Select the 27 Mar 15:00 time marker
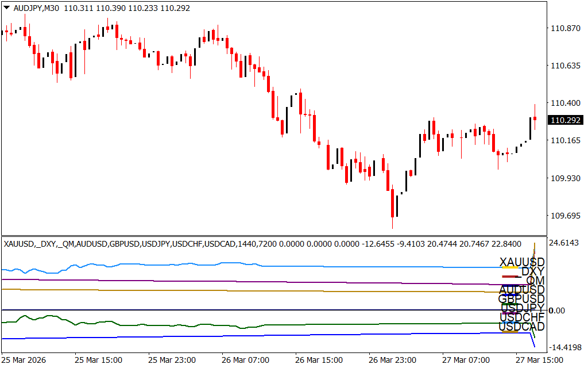The height and width of the screenshot is (368, 588). [x=540, y=360]
